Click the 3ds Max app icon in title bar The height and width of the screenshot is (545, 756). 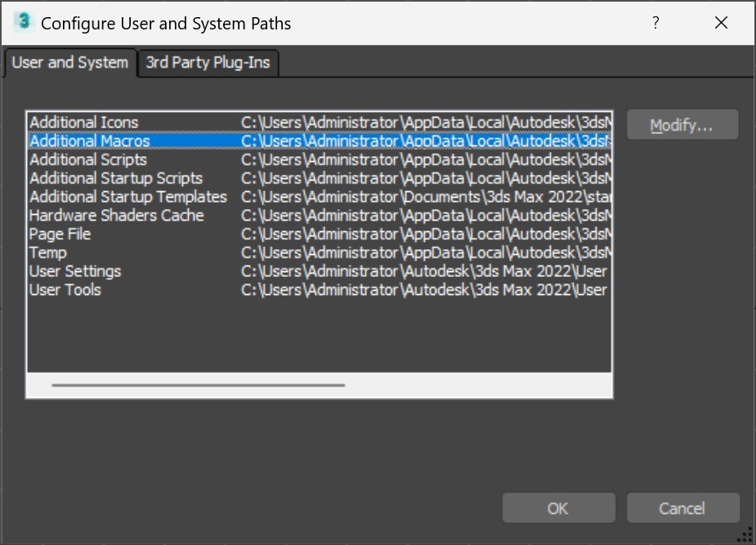coord(22,22)
